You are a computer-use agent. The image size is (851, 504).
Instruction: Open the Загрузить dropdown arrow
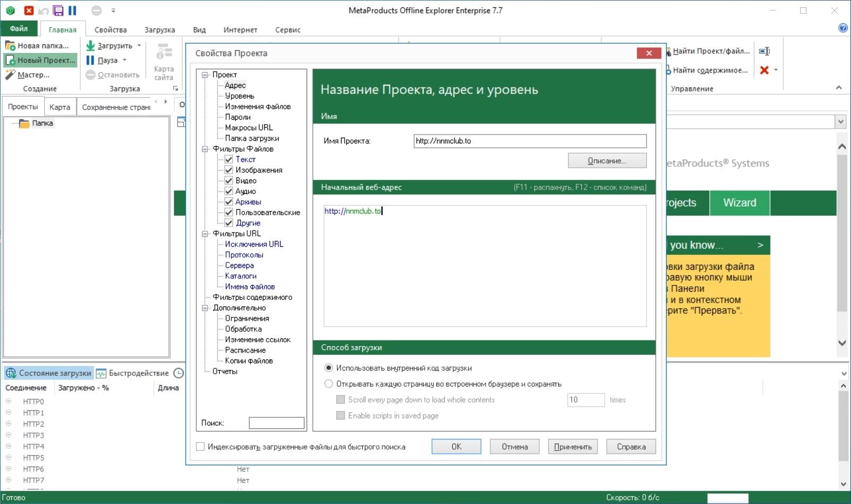pos(139,46)
